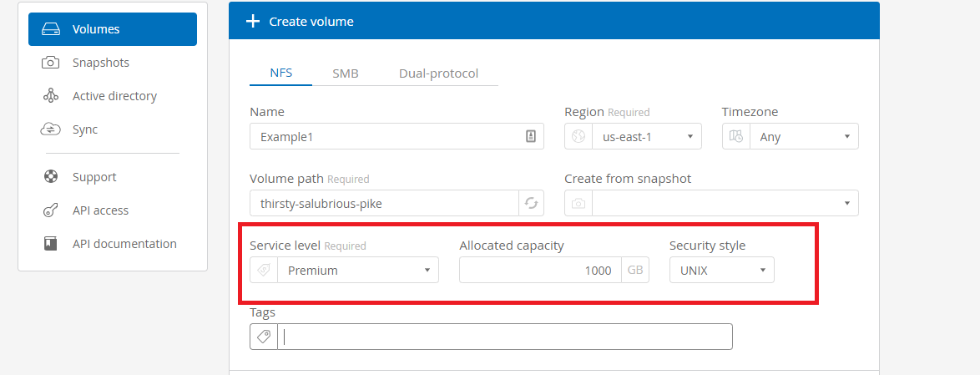The height and width of the screenshot is (375, 980).
Task: Click the plus icon on Create volume header
Action: point(253,21)
